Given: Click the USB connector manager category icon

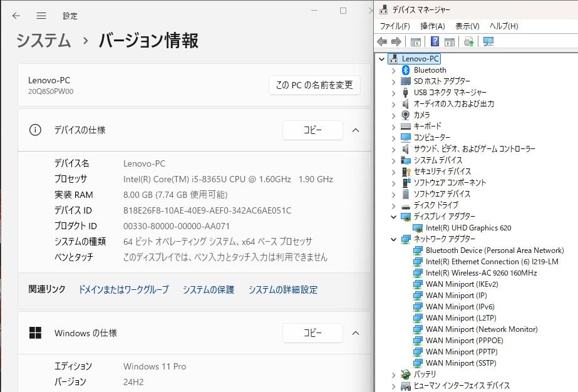Looking at the screenshot, I should click(406, 93).
